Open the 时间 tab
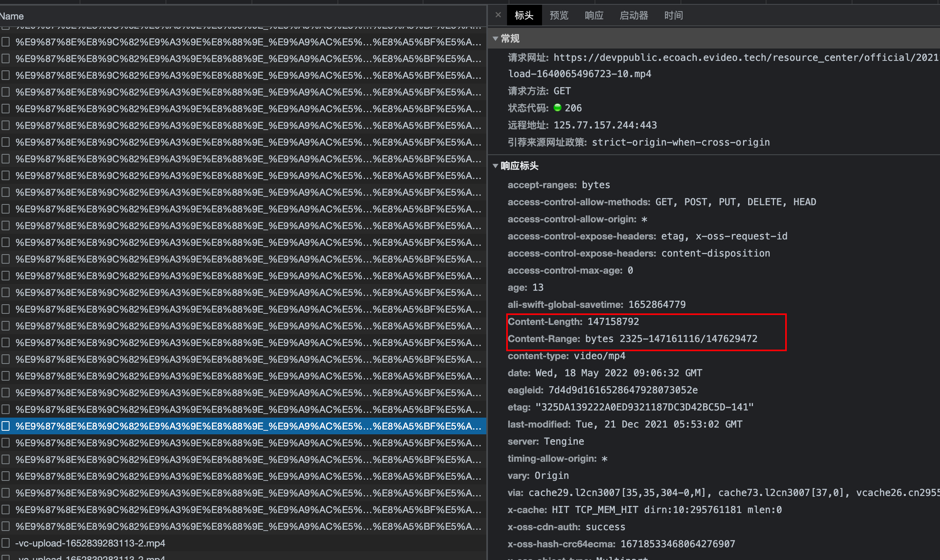Viewport: 940px width, 560px height. point(673,16)
